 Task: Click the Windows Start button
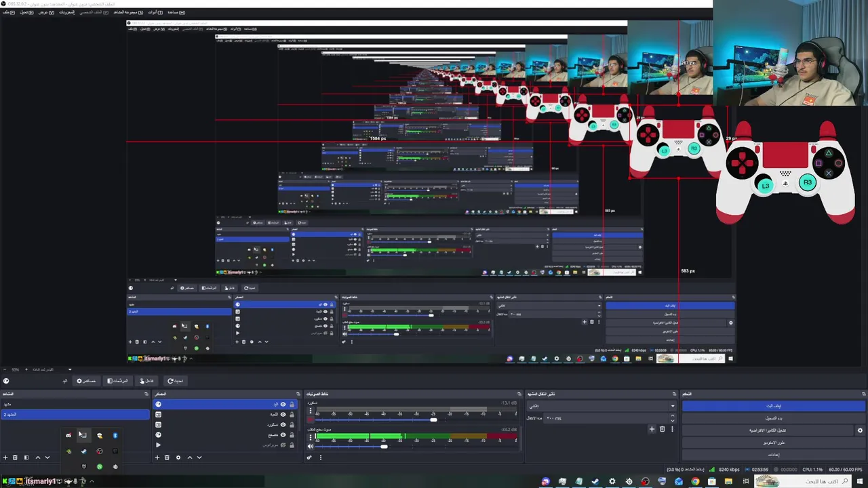coord(861,482)
